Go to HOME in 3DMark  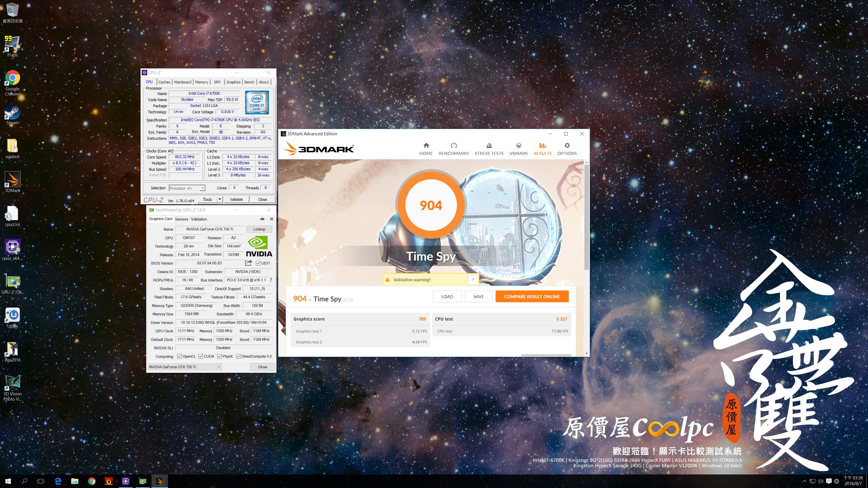[426, 149]
